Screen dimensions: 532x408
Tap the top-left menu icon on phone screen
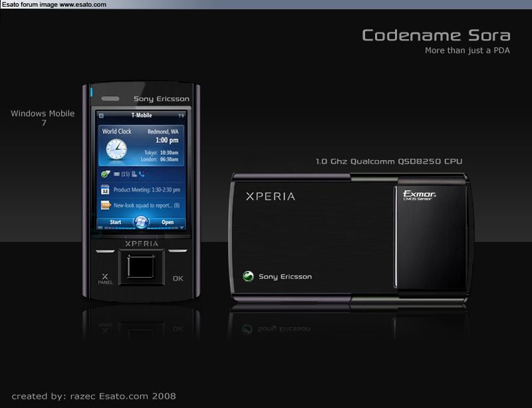tap(102, 116)
